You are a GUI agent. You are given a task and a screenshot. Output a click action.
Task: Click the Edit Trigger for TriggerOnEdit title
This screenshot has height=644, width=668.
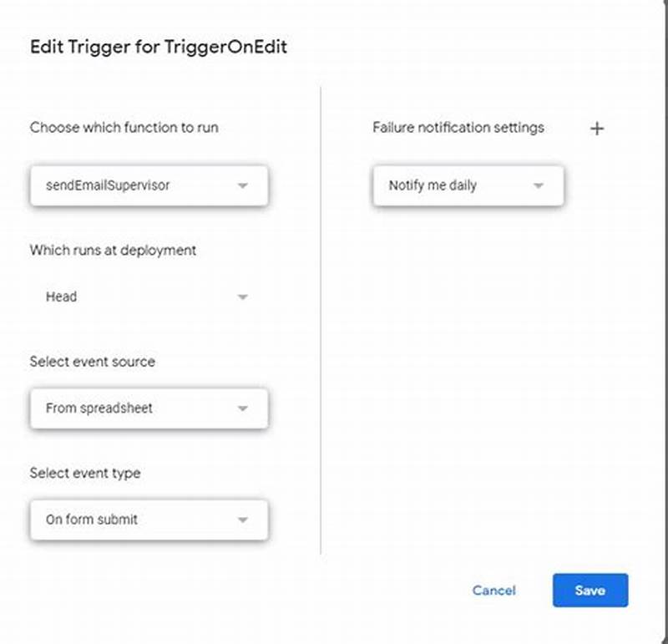(158, 48)
